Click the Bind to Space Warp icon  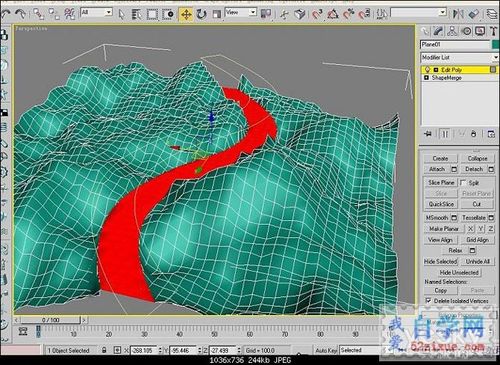(70, 14)
